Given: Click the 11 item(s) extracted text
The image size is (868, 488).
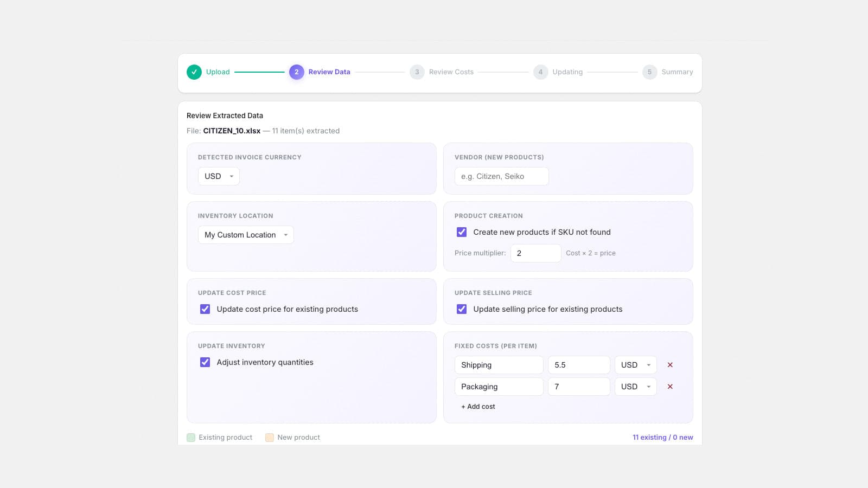Looking at the screenshot, I should click(x=306, y=131).
